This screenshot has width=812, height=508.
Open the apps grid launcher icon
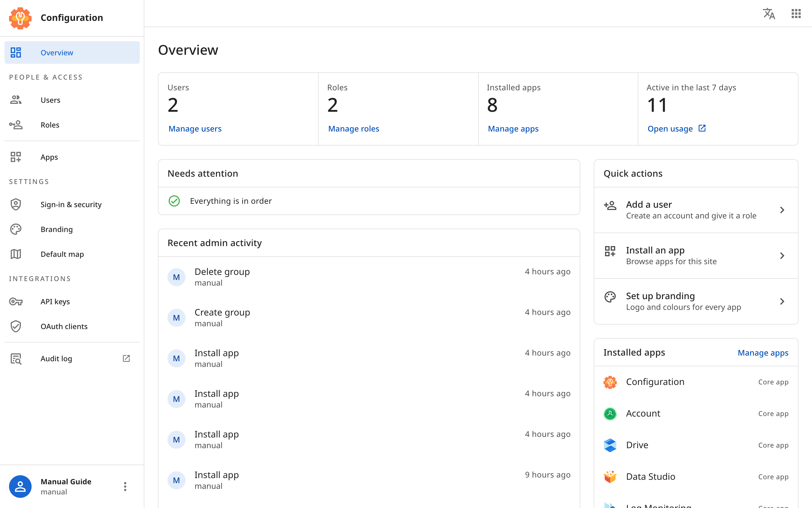(796, 14)
